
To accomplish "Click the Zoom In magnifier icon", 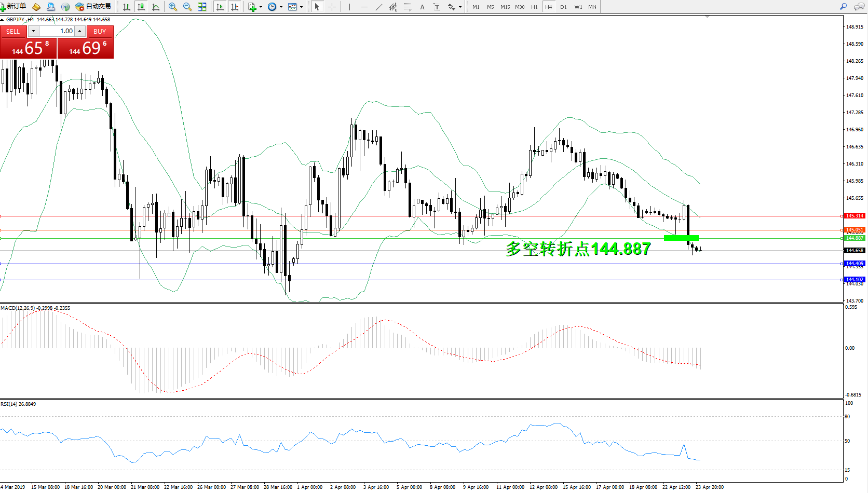I will pyautogui.click(x=173, y=7).
